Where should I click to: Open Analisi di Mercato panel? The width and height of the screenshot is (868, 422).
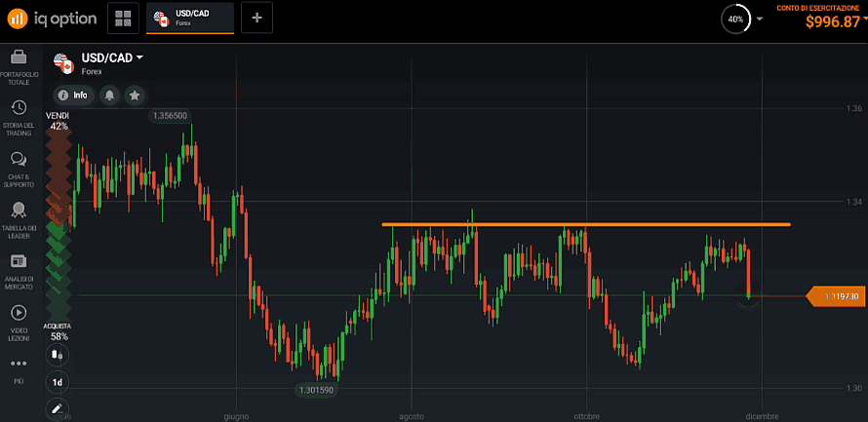coord(18,268)
